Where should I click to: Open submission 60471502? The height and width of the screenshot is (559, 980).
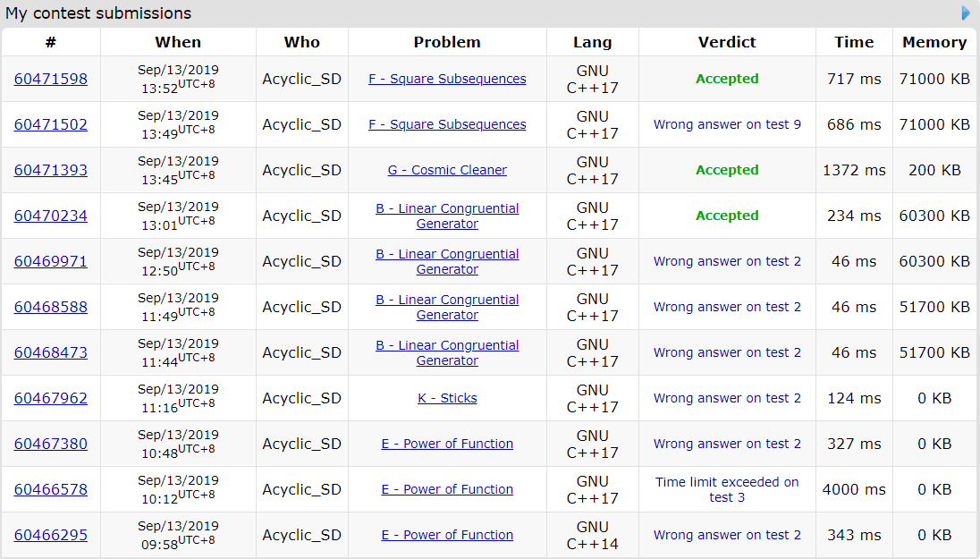(x=51, y=124)
